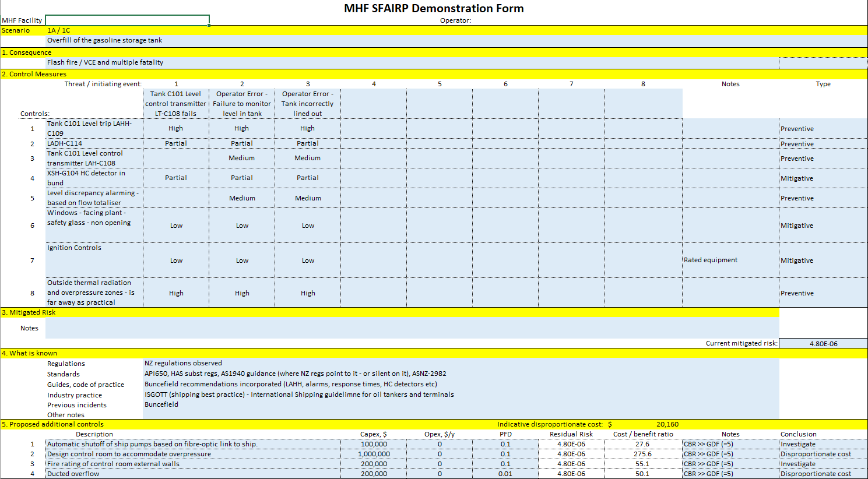Select the empty MHF Facility input cell

(127, 20)
